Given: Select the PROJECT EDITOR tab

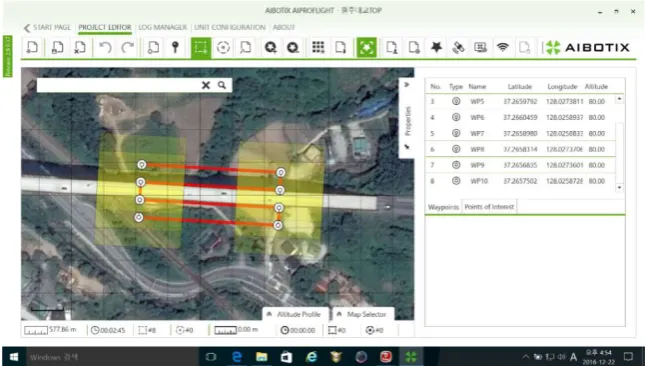Looking at the screenshot, I should point(105,27).
